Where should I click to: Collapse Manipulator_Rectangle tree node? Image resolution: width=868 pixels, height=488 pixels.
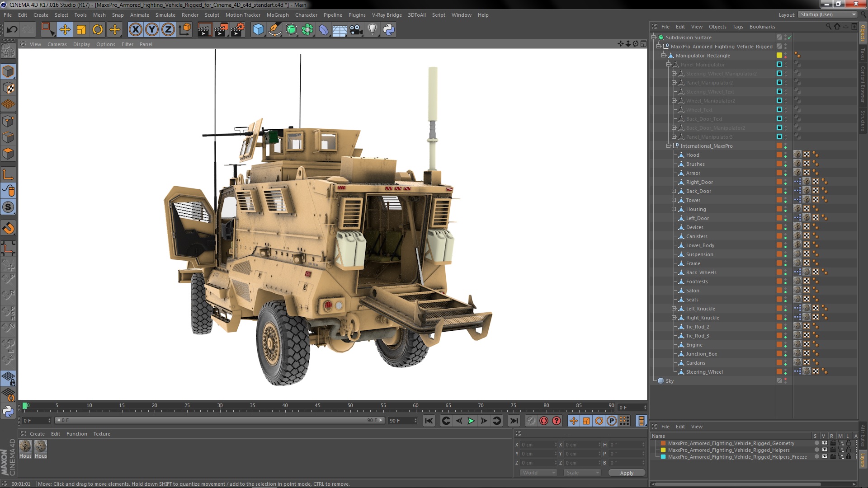pyautogui.click(x=664, y=56)
